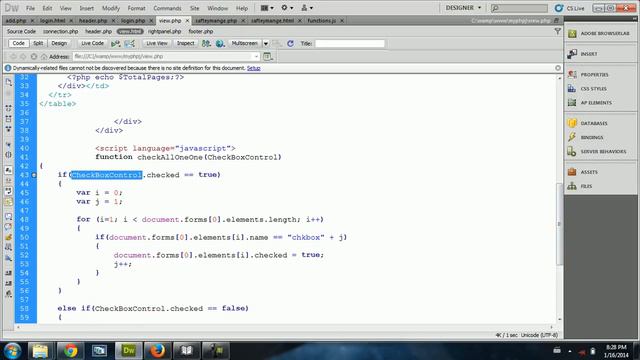Open the Site management dropdown

307,8
